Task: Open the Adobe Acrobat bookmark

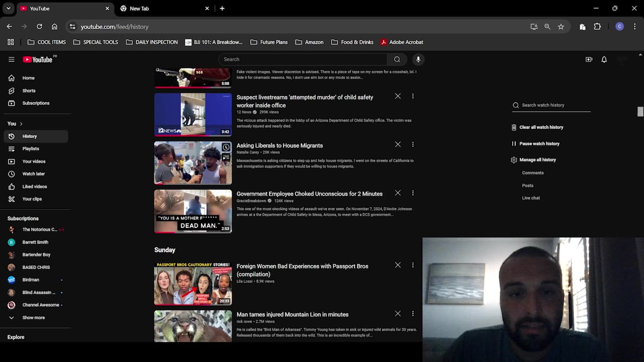Action: click(401, 42)
